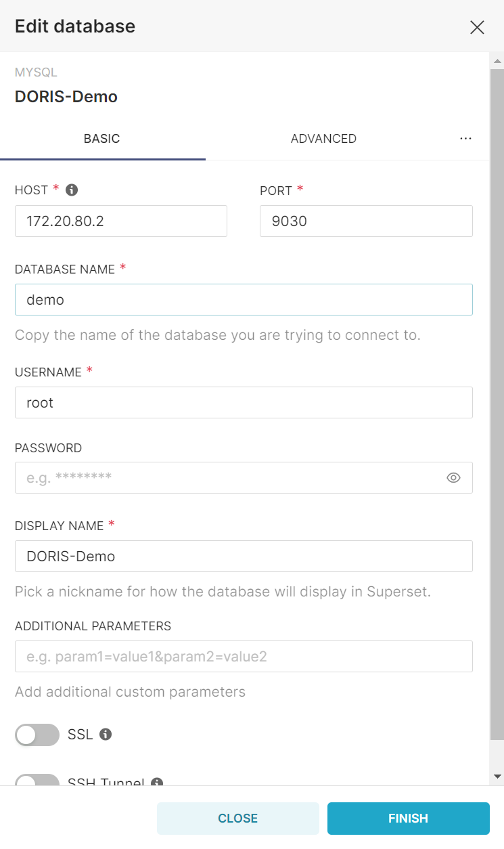Click the SSL info icon
This screenshot has height=849, width=504.
(105, 735)
